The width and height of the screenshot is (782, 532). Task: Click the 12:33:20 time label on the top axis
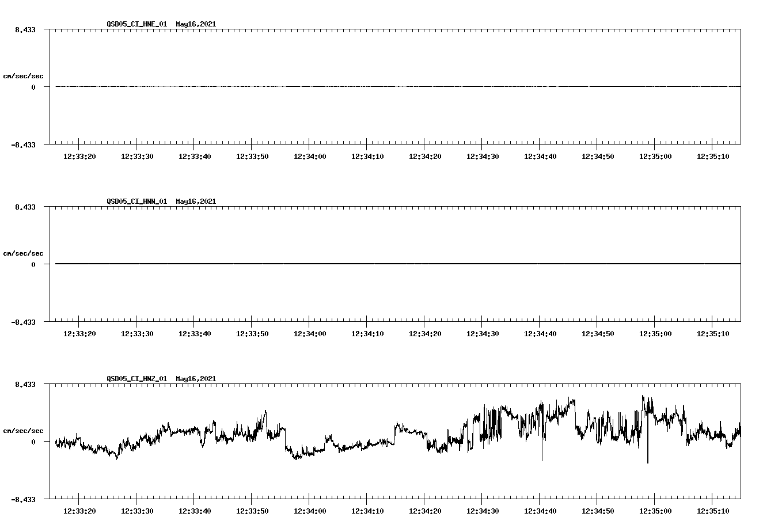pyautogui.click(x=81, y=155)
